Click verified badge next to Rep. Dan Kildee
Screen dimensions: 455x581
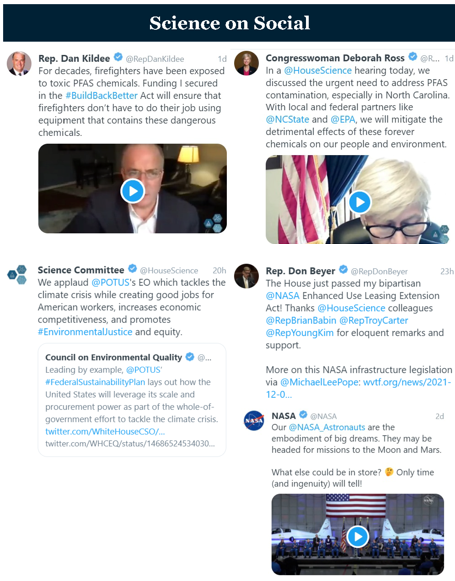pos(118,57)
